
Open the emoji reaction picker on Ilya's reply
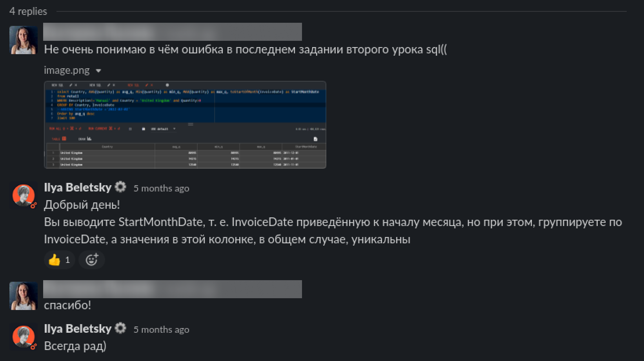click(x=91, y=260)
